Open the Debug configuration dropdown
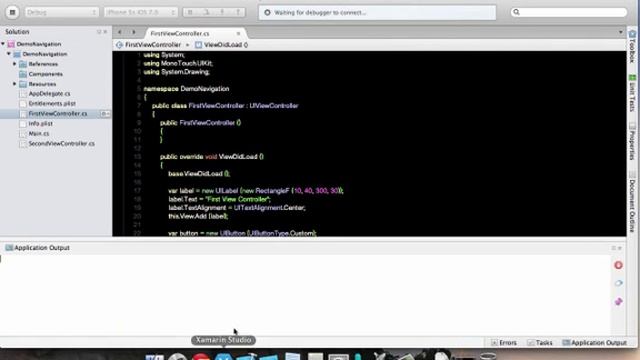This screenshot has width=640, height=360. 62,12
